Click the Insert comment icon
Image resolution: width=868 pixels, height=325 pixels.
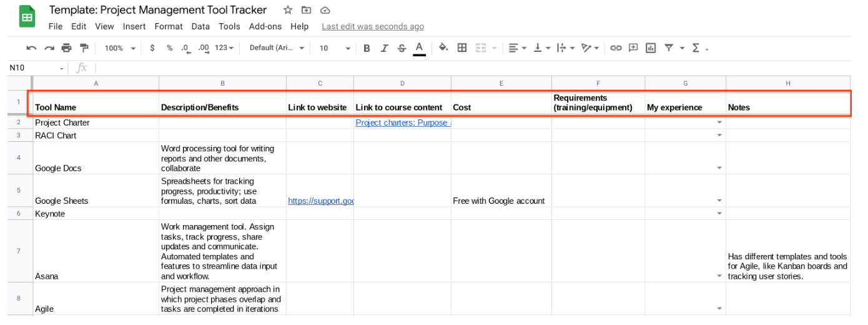pos(633,48)
